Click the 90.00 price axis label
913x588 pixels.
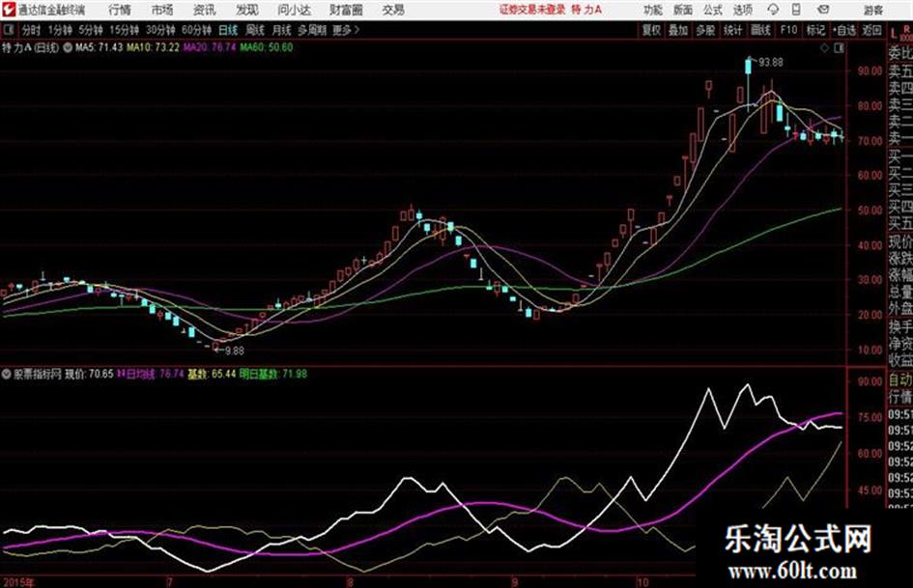870,71
